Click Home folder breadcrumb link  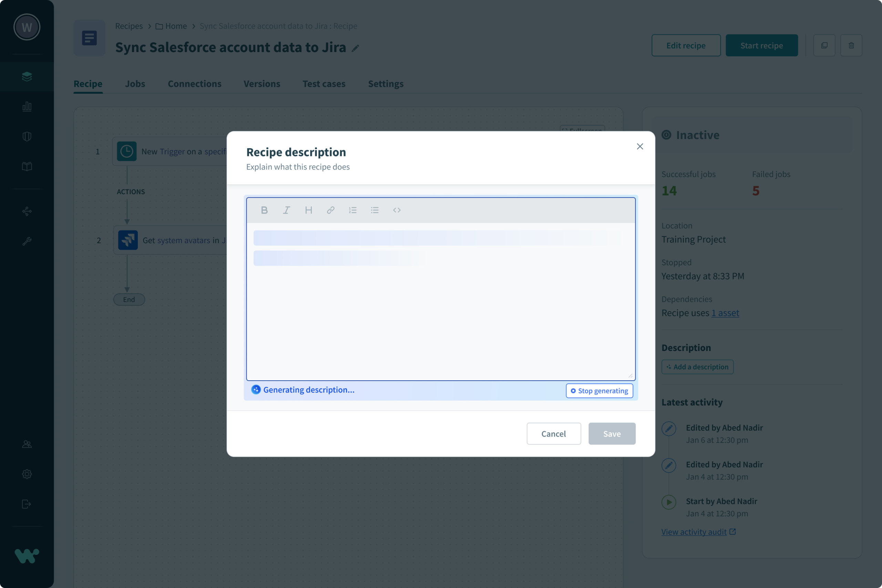[x=171, y=26]
